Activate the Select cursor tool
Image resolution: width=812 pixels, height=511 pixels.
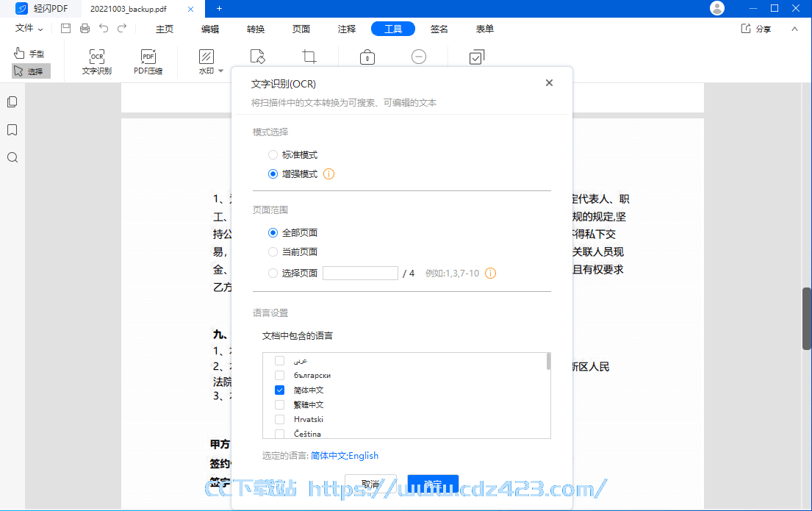[x=31, y=71]
